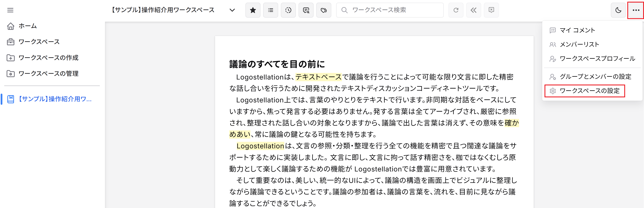Open the list view toolbar icon
Viewport: 644px width, 208px height.
pyautogui.click(x=270, y=10)
